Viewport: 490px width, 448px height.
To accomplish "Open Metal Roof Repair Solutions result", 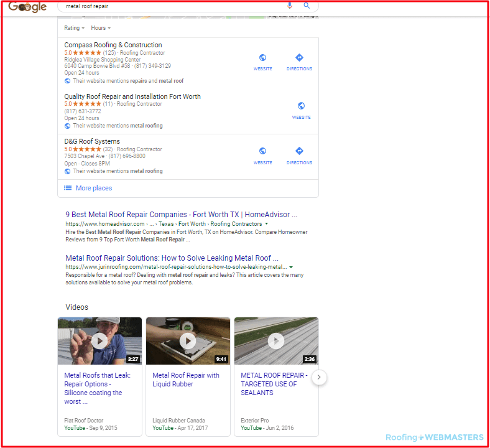I will 172,258.
